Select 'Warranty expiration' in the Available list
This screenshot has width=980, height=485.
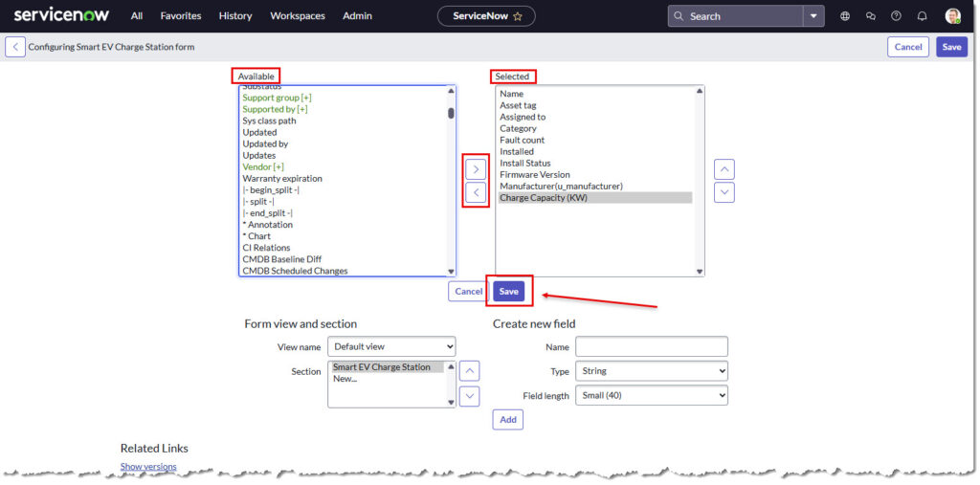[282, 179]
